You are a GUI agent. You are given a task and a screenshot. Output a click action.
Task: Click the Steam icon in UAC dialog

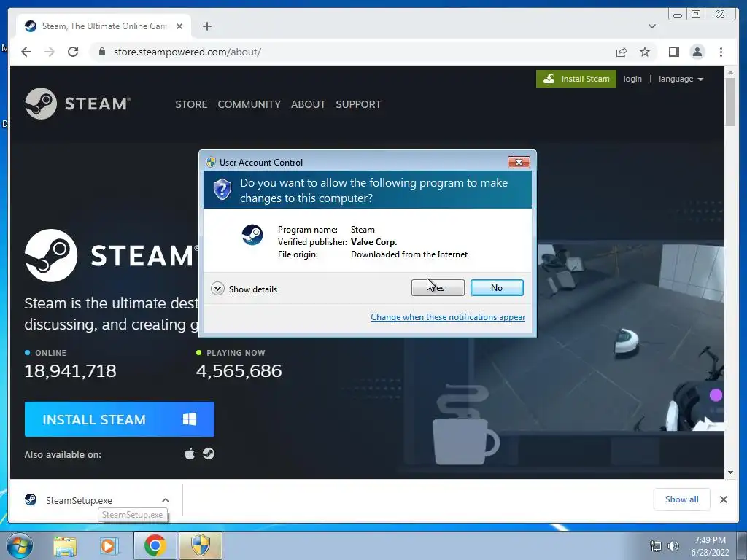click(x=252, y=235)
